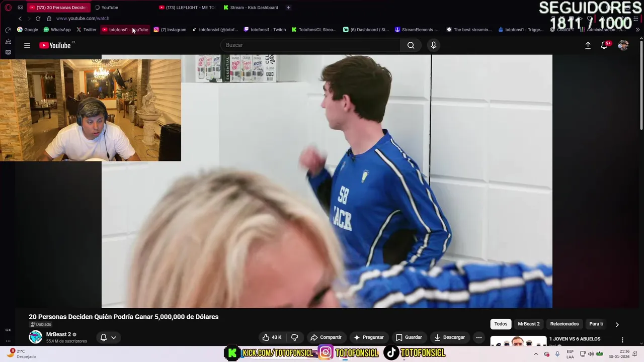This screenshot has width=644, height=362.
Task: Open the Google bookmark
Action: click(x=28, y=30)
